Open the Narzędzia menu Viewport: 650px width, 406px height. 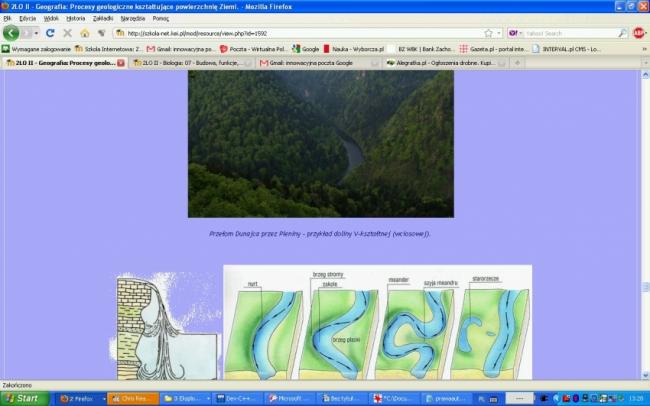coord(133,18)
